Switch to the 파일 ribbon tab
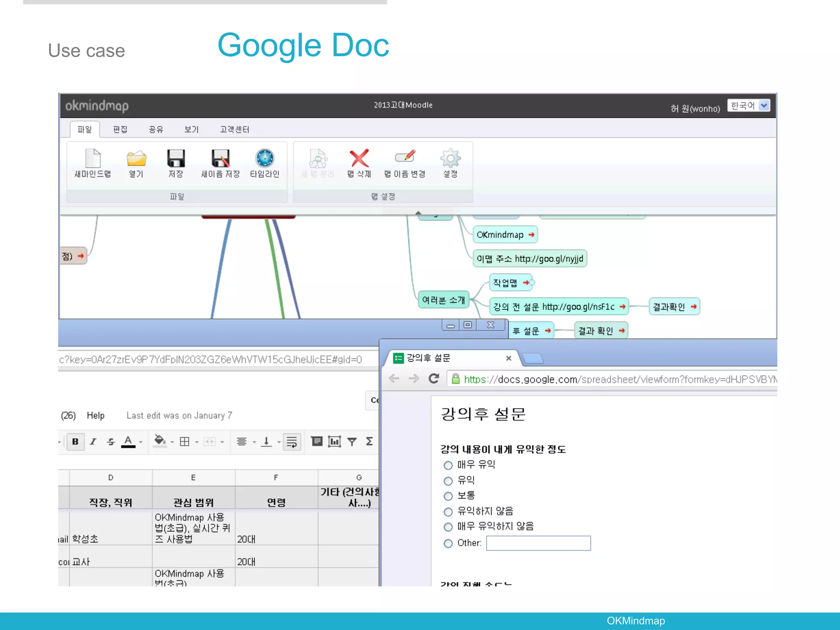Image resolution: width=840 pixels, height=630 pixels. click(84, 130)
